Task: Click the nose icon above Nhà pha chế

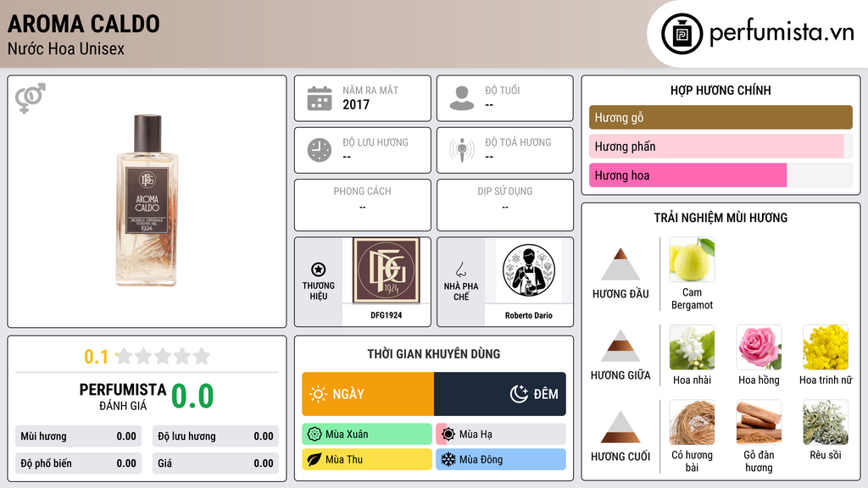Action: point(460,269)
